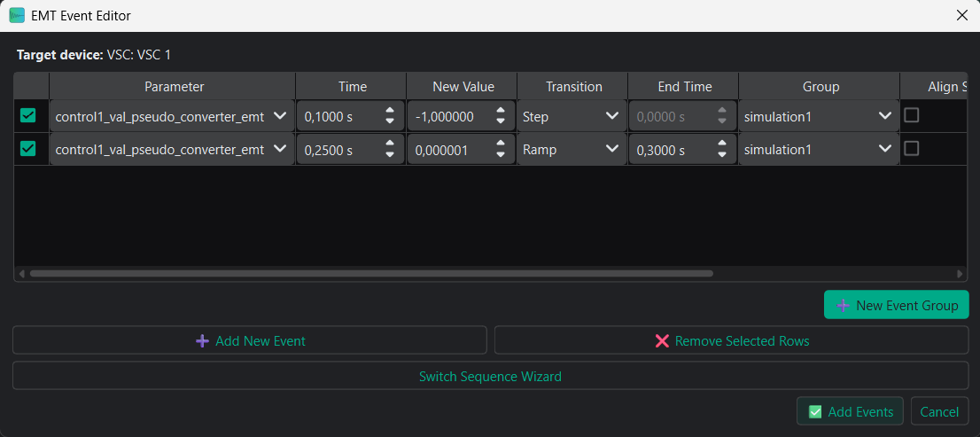Increase the End Time of 0,3000 s

[x=722, y=144]
